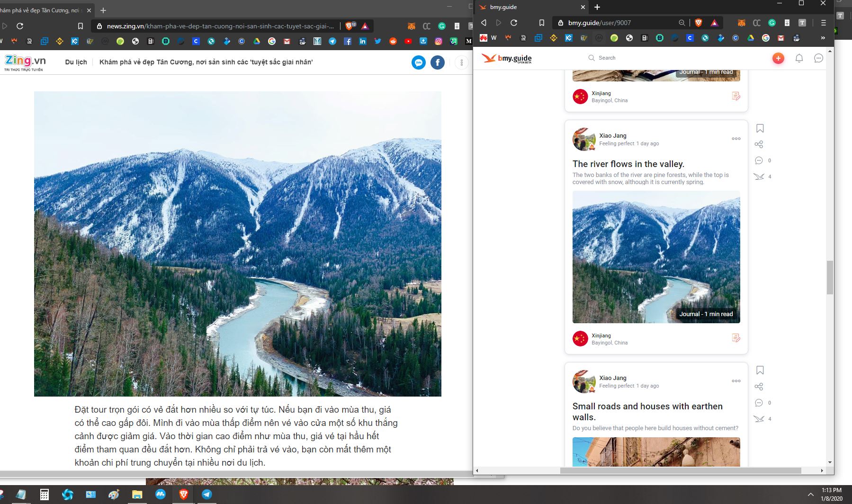Click the journal note icon beside Xinjiang under river post
This screenshot has width=852, height=504.
point(736,338)
